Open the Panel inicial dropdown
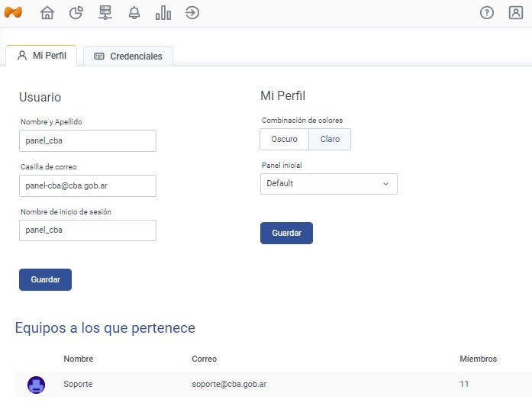Image resolution: width=532 pixels, height=406 pixels. pos(328,184)
